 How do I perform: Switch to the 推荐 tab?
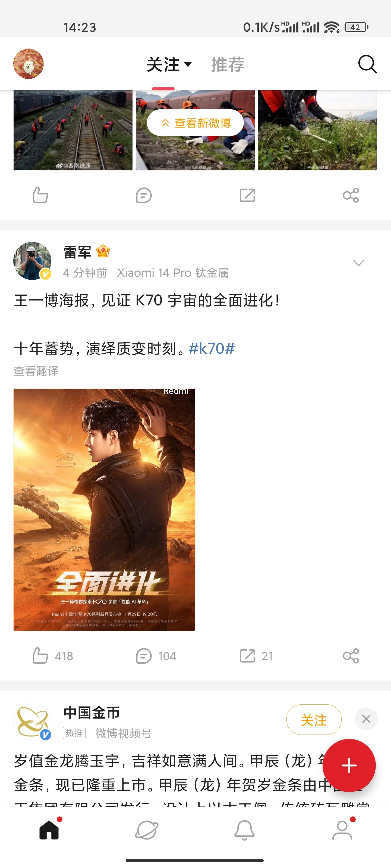pos(228,64)
